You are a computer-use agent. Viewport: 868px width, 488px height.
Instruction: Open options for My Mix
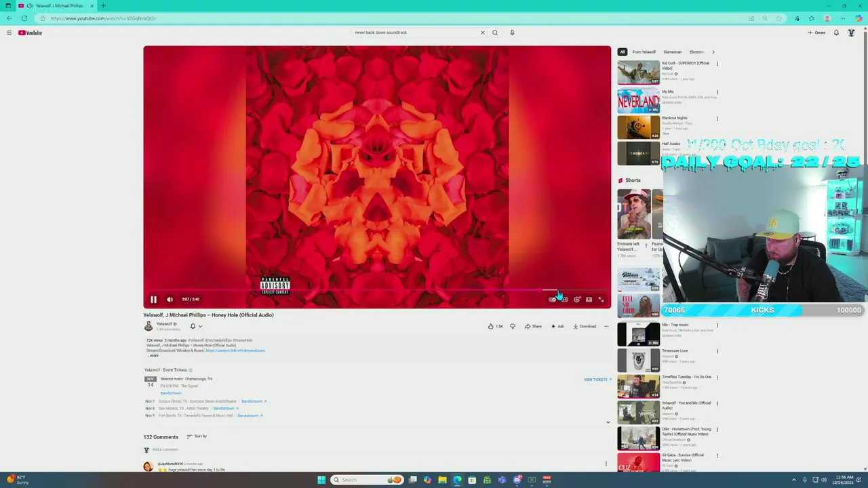(x=717, y=92)
